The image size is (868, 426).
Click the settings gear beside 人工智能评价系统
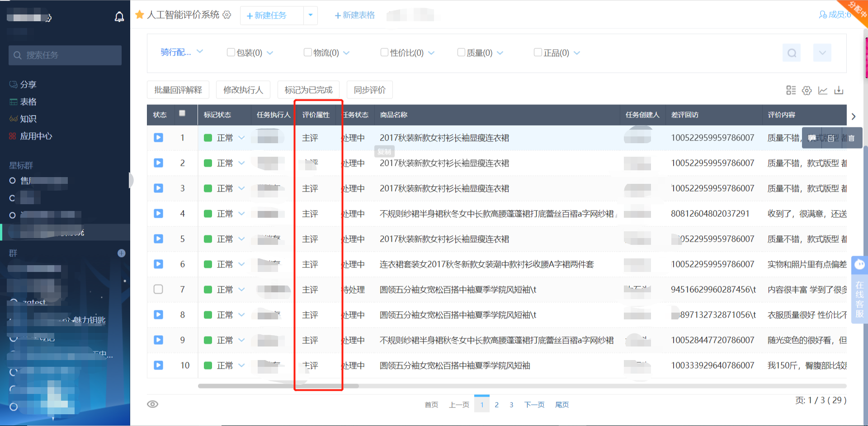point(227,15)
